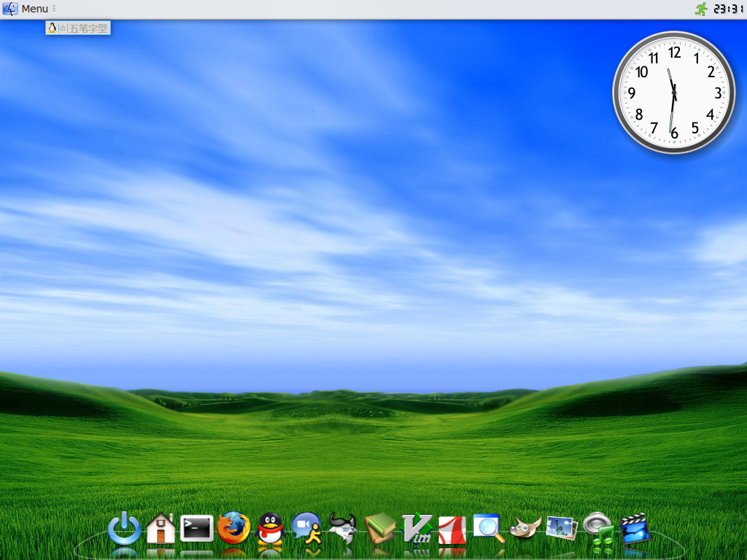Click the blue power button dock icon
This screenshot has width=747, height=560.
point(124,528)
